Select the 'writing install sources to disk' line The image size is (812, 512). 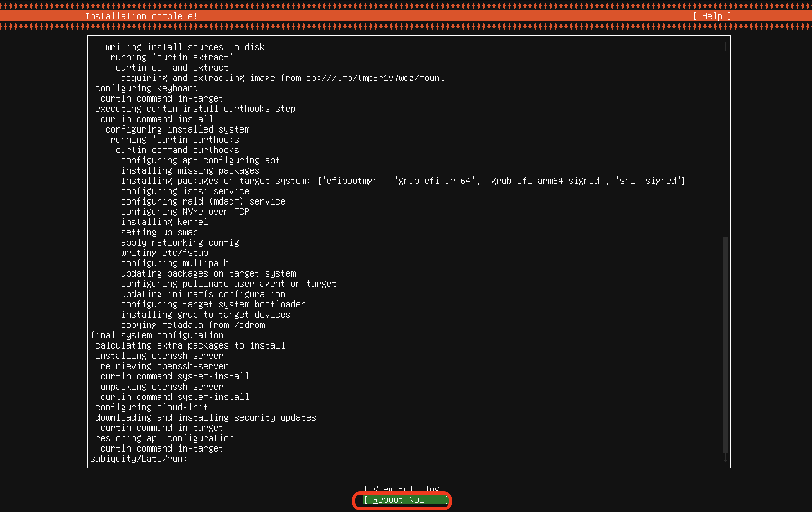coord(185,47)
